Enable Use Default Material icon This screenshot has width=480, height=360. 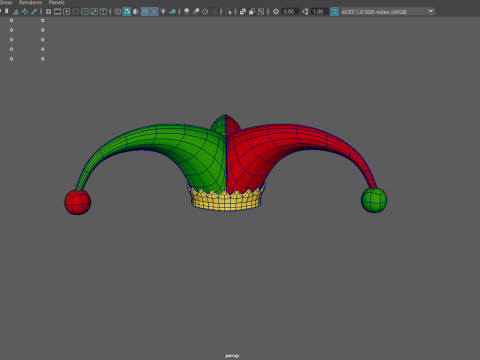(x=136, y=12)
